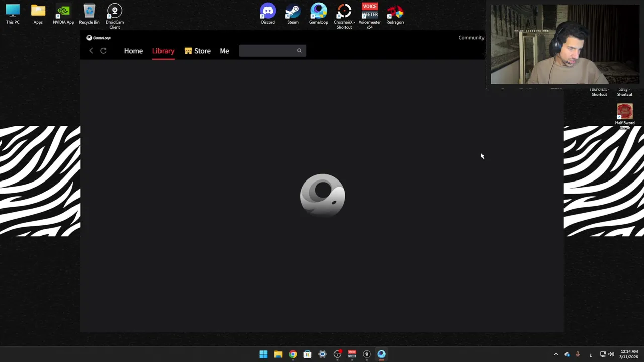The width and height of the screenshot is (644, 362).
Task: Click the GameLoop taskbar icon
Action: click(x=381, y=354)
